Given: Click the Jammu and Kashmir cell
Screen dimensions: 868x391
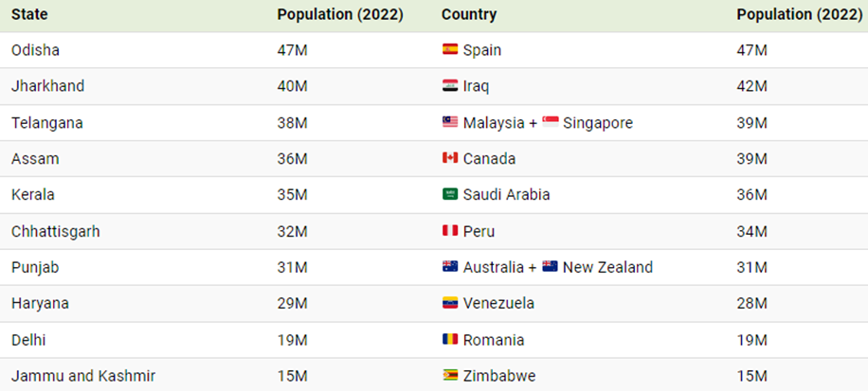Looking at the screenshot, I should pos(83,376).
